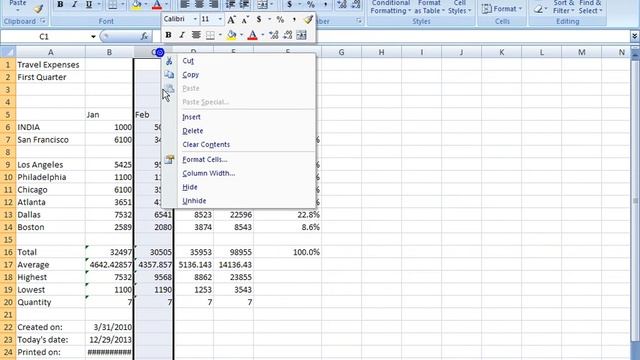Toggle Bold on the mini toolbar
The image size is (640, 360).
[x=168, y=35]
